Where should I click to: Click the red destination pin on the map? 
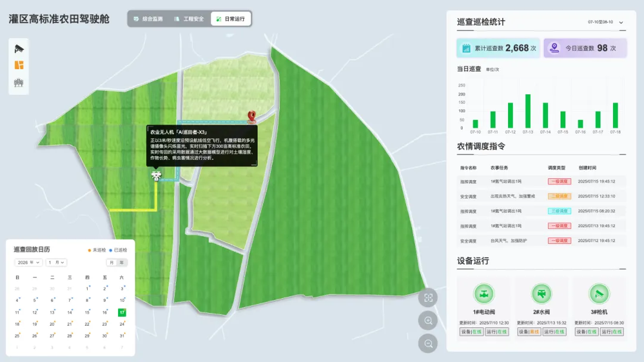pos(252,117)
